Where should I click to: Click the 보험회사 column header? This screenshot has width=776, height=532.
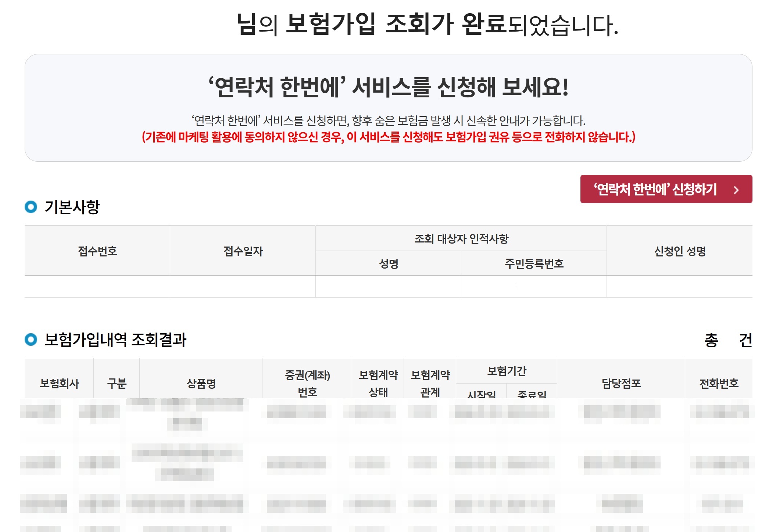(x=59, y=383)
